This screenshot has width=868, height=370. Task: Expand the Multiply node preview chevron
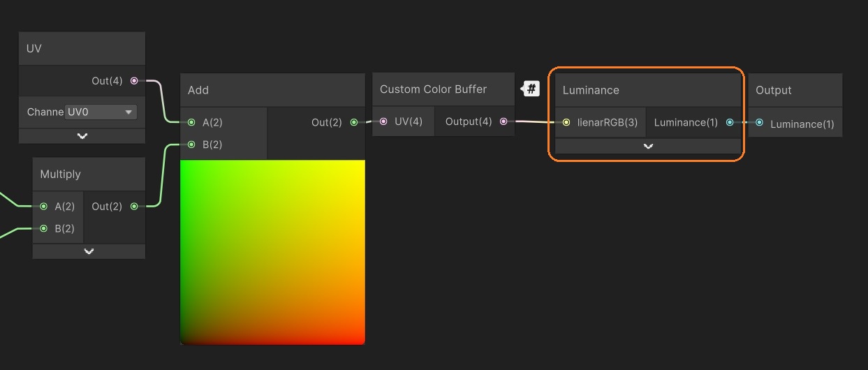pos(89,251)
